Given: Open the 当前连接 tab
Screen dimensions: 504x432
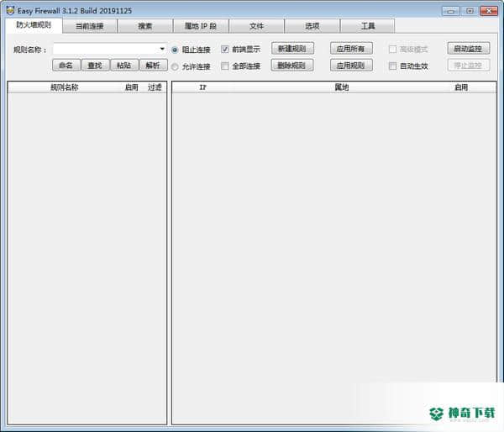Looking at the screenshot, I should 89,26.
